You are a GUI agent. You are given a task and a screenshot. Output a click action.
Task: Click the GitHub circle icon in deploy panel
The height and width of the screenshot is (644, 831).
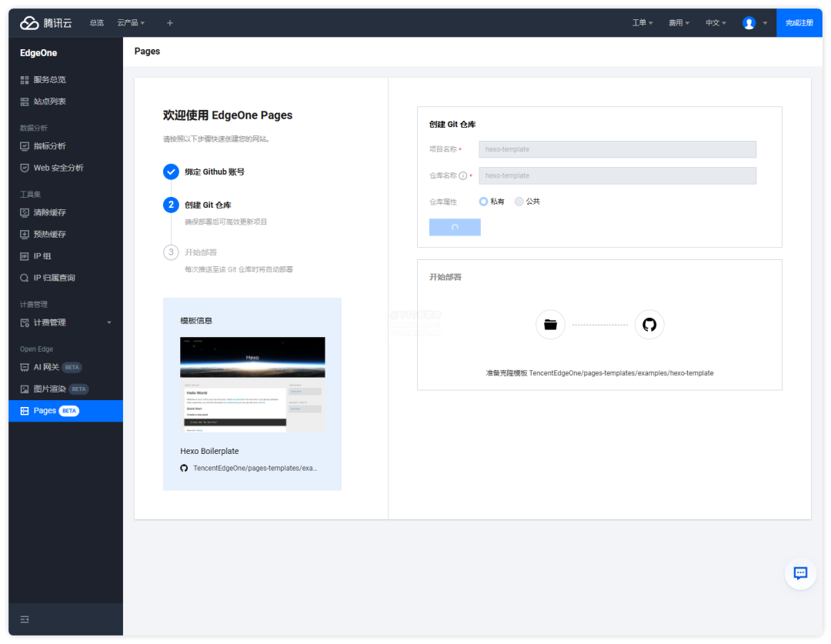649,325
